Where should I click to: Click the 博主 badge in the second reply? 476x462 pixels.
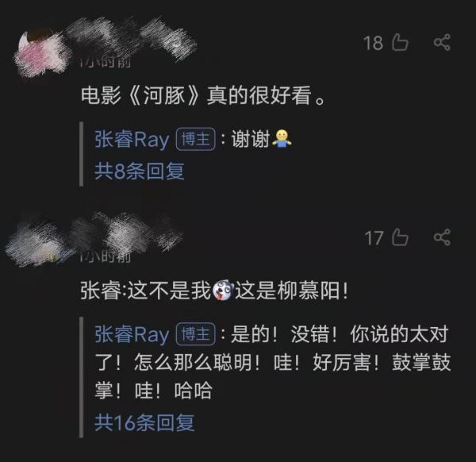click(x=195, y=334)
